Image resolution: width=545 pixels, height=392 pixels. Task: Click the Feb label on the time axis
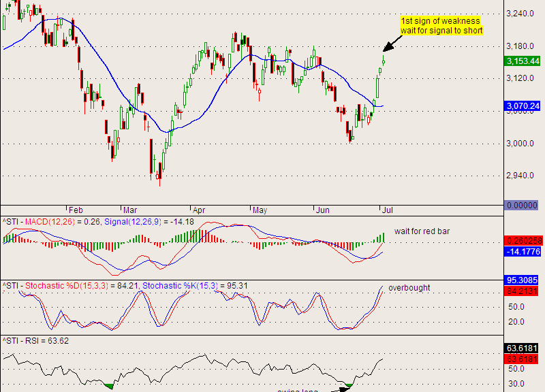pyautogui.click(x=75, y=210)
